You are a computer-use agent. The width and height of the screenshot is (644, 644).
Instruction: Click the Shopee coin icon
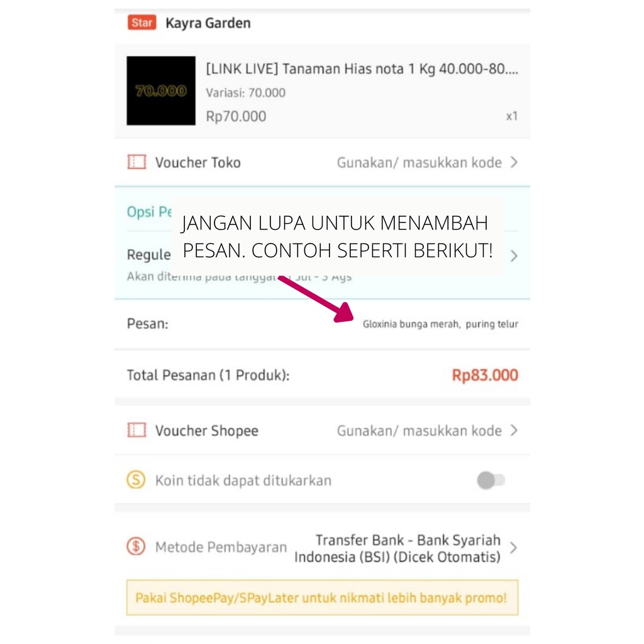[x=136, y=479]
